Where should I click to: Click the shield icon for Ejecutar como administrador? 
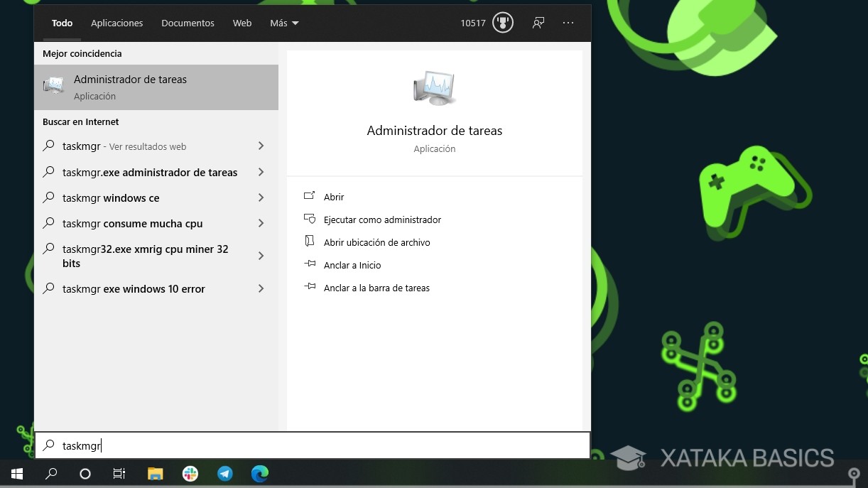pos(310,219)
